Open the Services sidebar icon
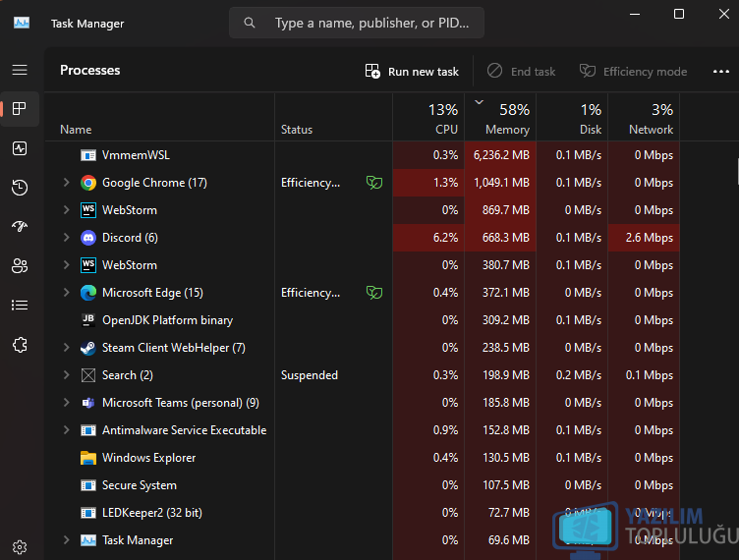The width and height of the screenshot is (739, 560). click(x=20, y=345)
